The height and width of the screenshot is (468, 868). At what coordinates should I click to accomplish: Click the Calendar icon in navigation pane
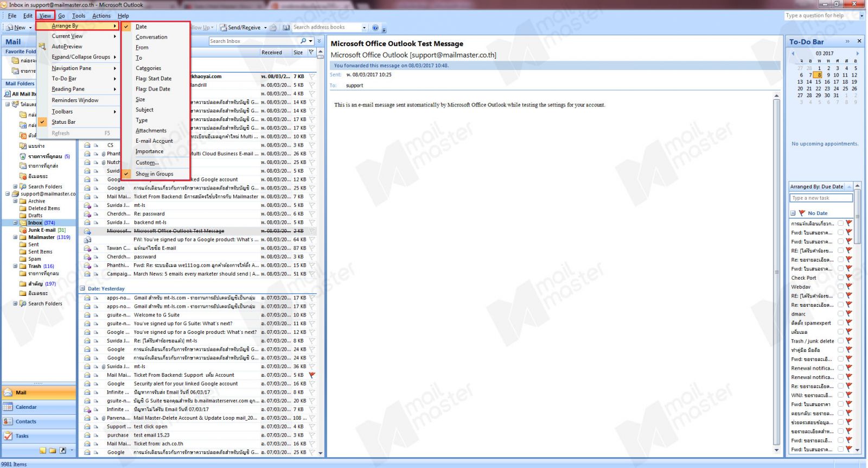click(8, 407)
